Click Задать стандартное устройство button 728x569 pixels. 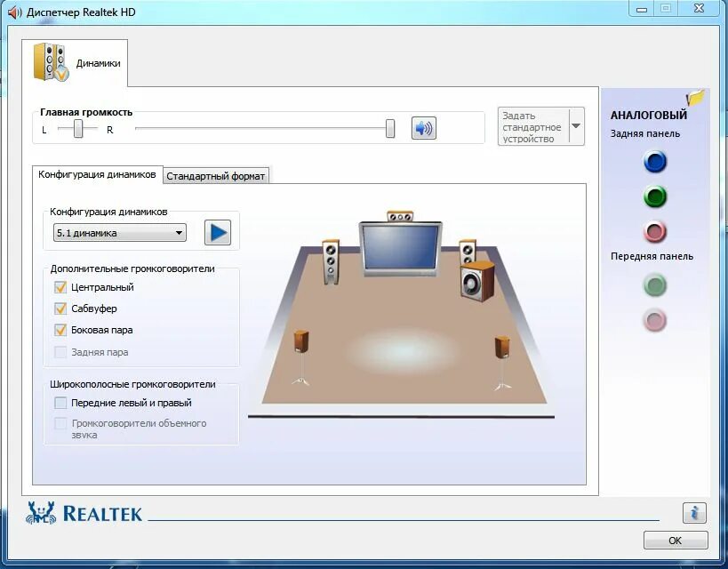(533, 127)
